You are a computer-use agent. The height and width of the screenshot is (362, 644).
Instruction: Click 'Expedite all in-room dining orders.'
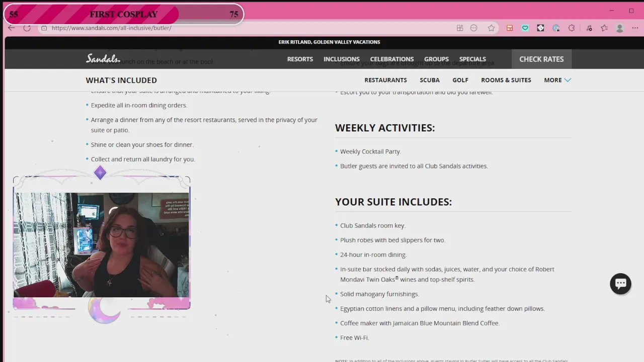(x=139, y=106)
